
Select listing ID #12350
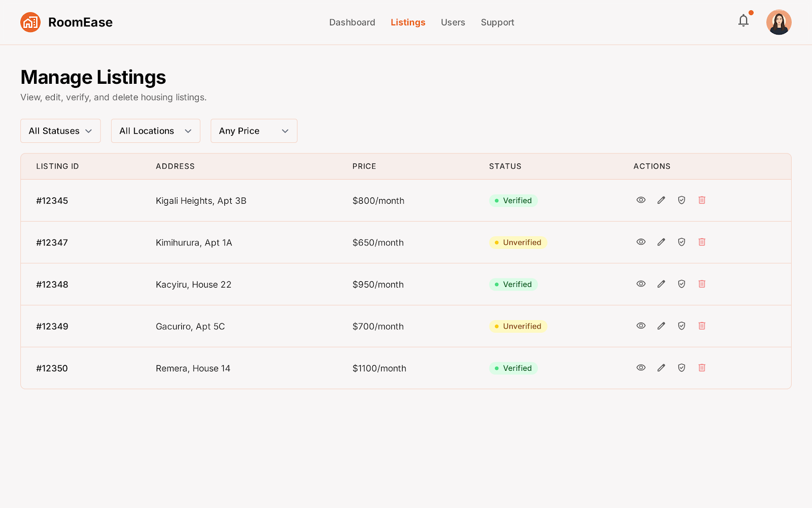[52, 368]
